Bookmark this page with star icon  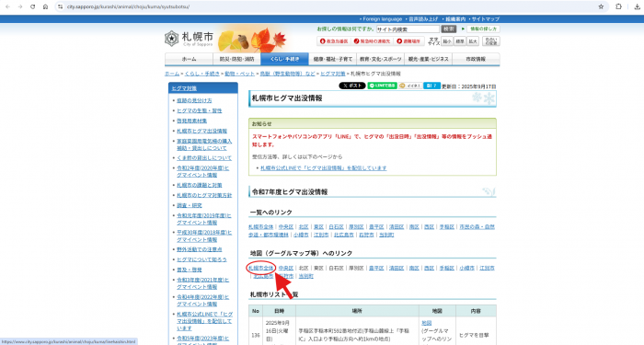pos(601,6)
